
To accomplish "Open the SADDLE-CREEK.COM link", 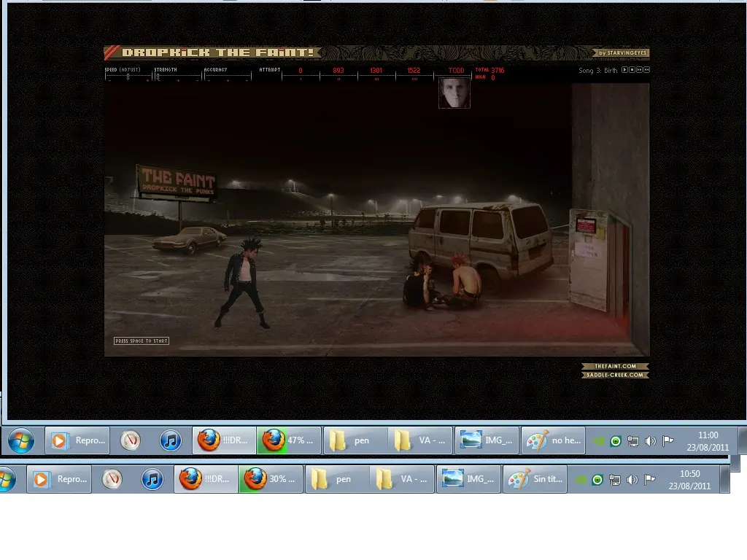I will click(615, 375).
